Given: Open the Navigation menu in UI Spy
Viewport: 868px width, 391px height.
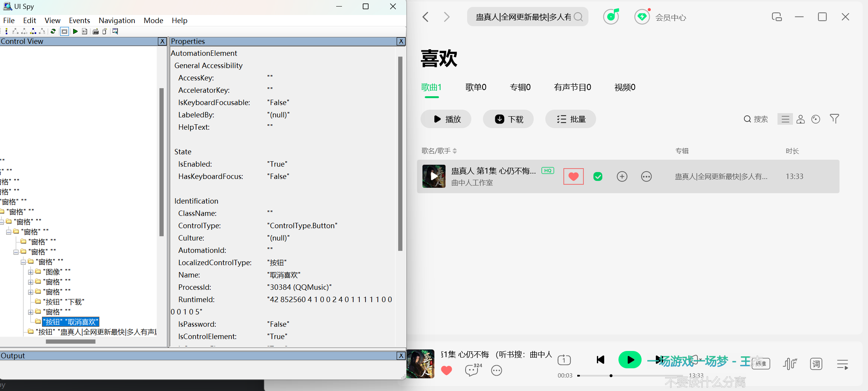Looking at the screenshot, I should pos(117,20).
